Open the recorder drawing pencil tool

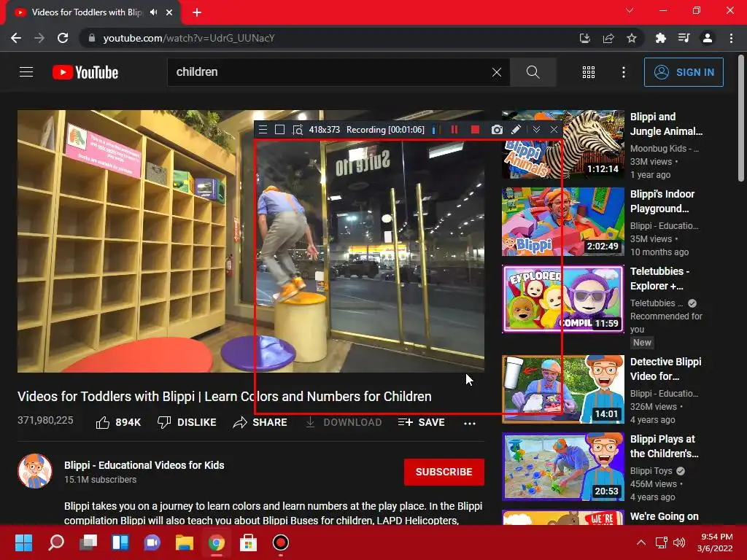pos(516,130)
